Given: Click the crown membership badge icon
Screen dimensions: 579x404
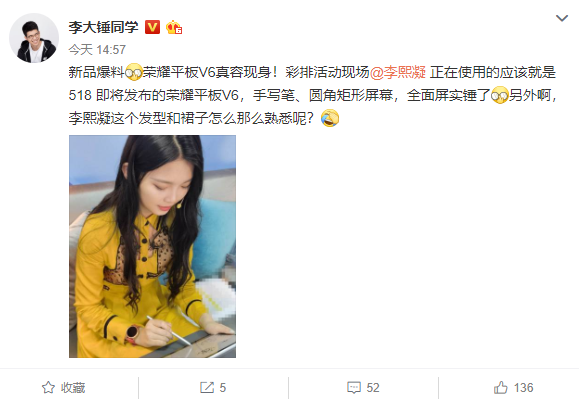Looking at the screenshot, I should [x=174, y=27].
